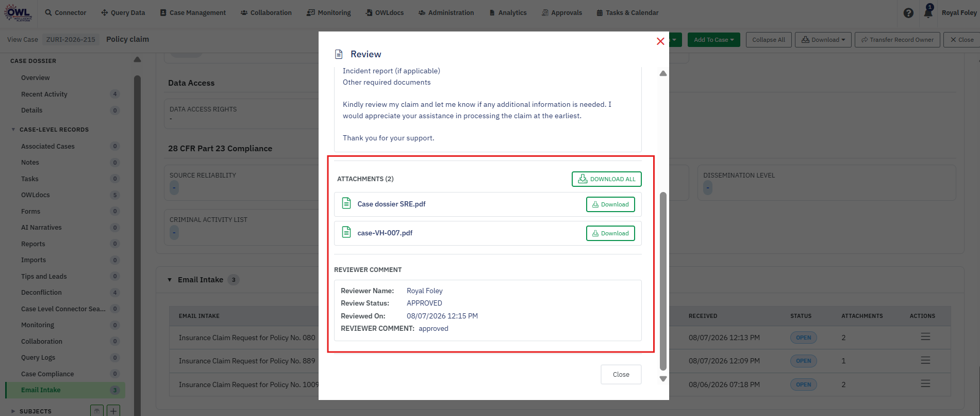The width and height of the screenshot is (980, 416).
Task: Click the Review dialog scrollbar thumb
Action: pyautogui.click(x=663, y=281)
